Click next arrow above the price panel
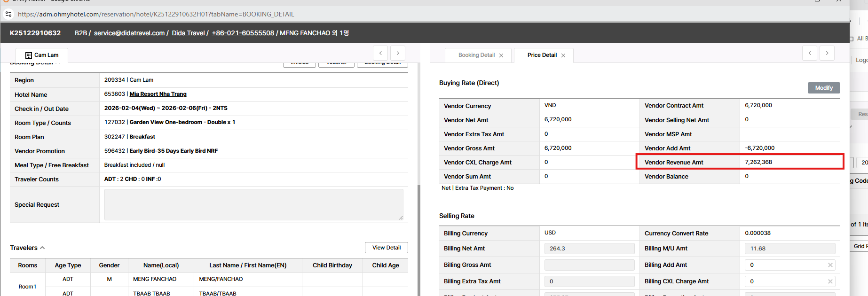Viewport: 868px width, 296px height. pyautogui.click(x=827, y=53)
